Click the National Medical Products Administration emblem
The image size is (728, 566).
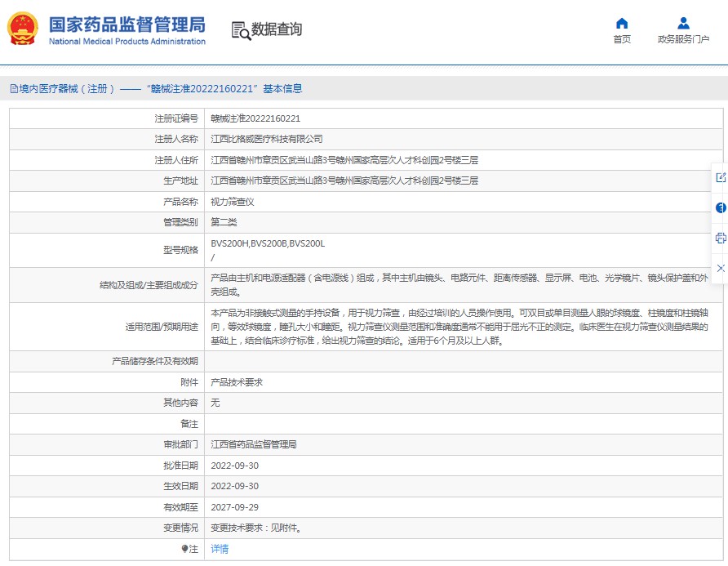click(x=24, y=29)
